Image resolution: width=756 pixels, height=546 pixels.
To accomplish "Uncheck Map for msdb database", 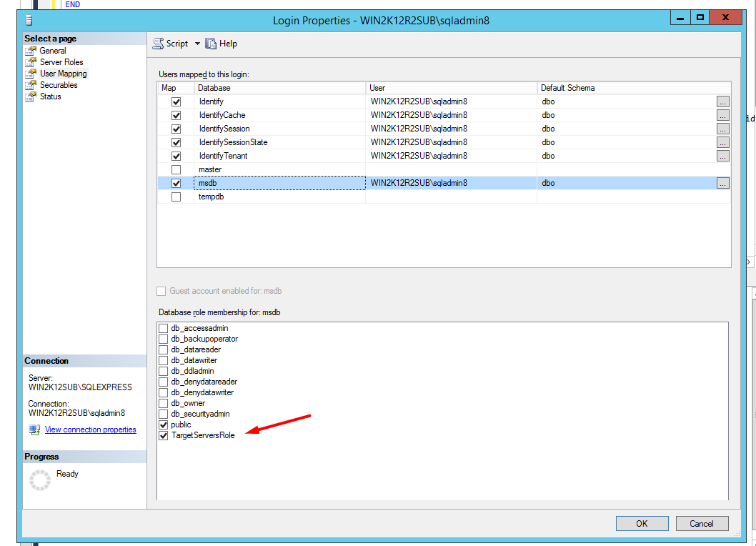I will click(176, 183).
